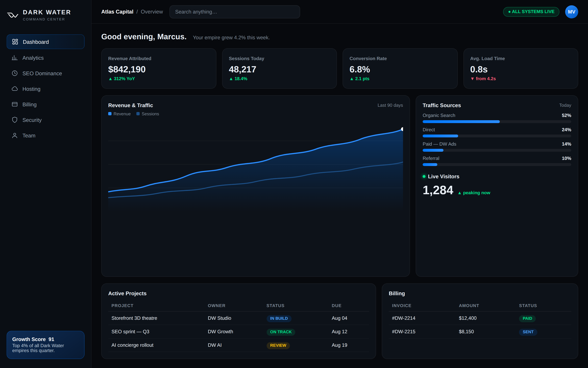Click the Referral progress bar
The width and height of the screenshot is (588, 368).
point(497,165)
